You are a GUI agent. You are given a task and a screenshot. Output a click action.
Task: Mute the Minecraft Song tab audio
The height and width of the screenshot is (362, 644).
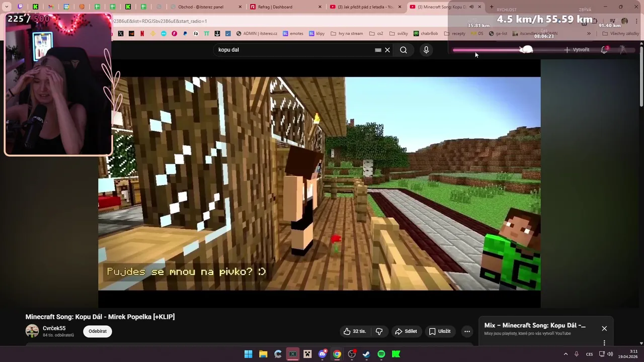coord(471,7)
